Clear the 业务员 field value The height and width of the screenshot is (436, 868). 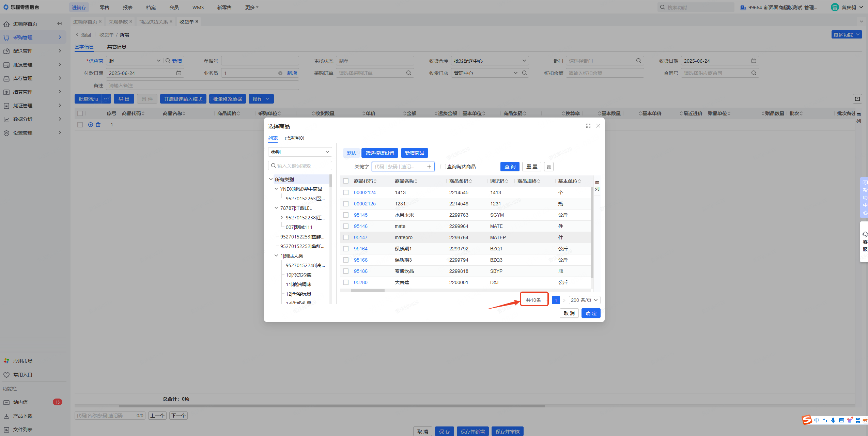pyautogui.click(x=280, y=73)
